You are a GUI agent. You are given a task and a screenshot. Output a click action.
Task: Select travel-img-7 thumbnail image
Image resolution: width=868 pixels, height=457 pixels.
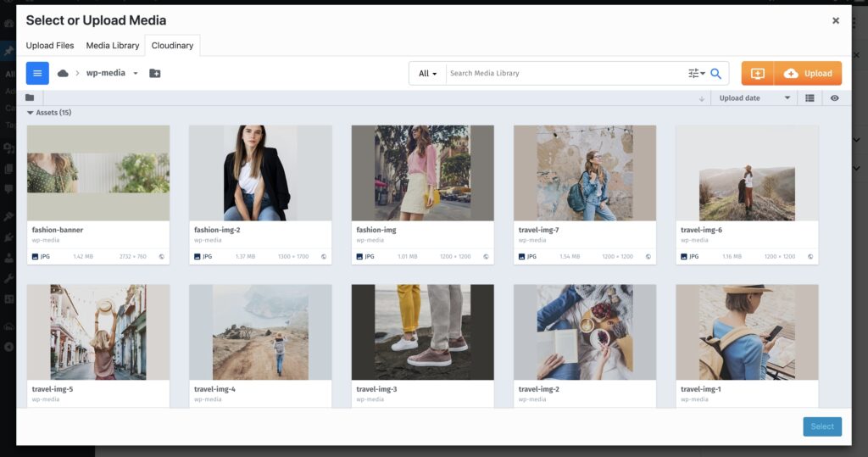pos(585,173)
